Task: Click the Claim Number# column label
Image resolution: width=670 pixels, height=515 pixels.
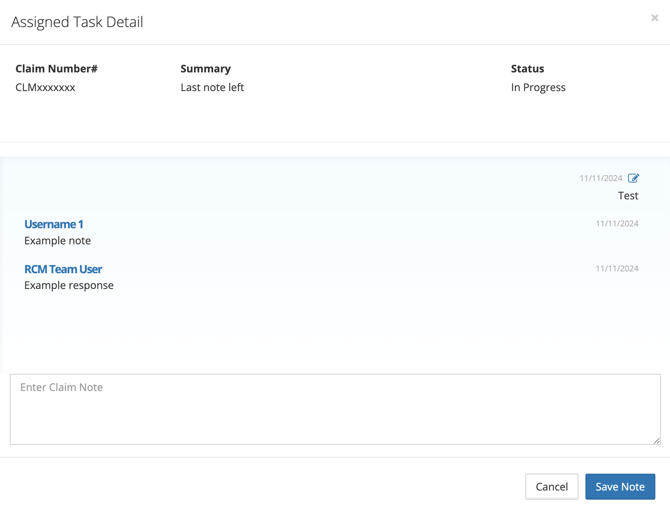Action: 56,69
